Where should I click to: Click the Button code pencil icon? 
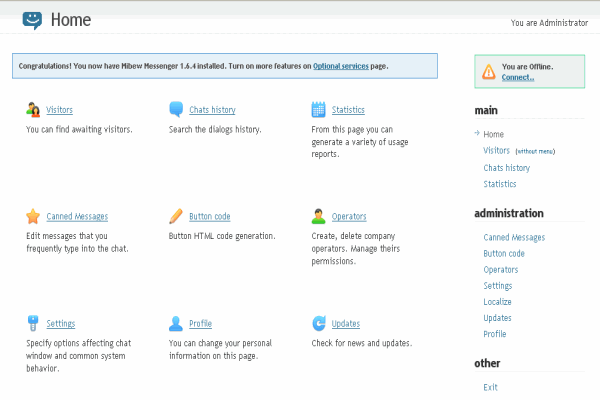coord(176,216)
